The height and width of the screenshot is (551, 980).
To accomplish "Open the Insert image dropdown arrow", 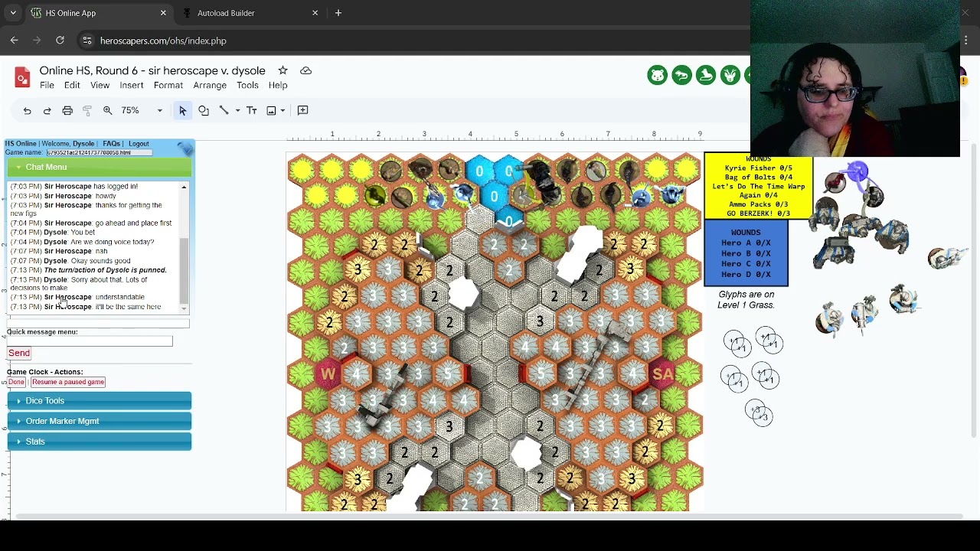I will tap(283, 110).
